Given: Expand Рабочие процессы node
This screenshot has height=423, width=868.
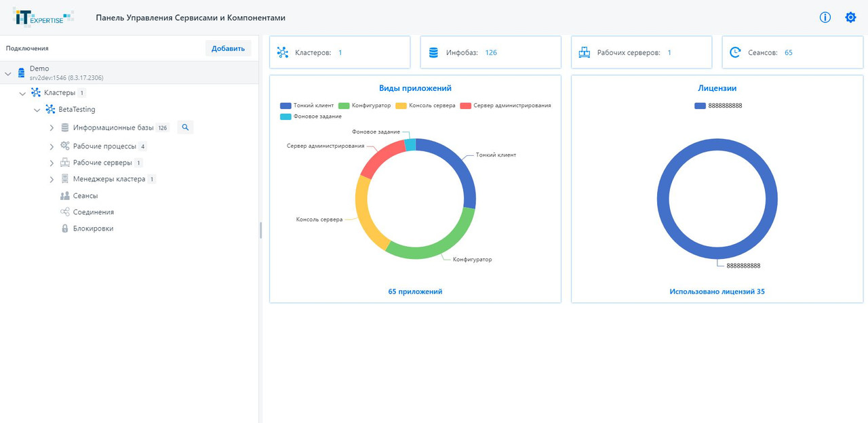Looking at the screenshot, I should click(52, 146).
